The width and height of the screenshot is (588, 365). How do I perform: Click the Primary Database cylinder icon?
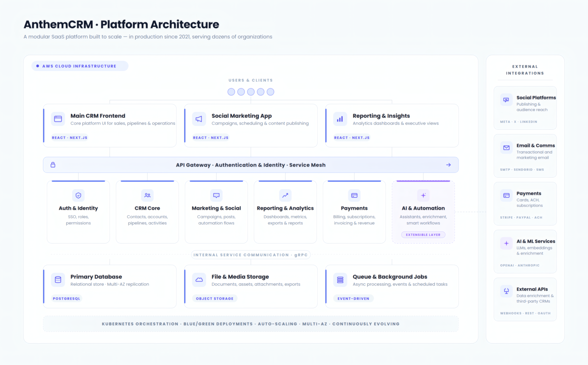[58, 280]
